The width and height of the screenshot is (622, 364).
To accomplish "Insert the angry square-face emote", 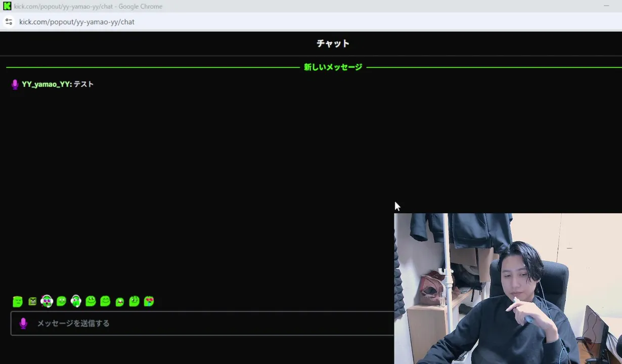I will [x=32, y=302].
